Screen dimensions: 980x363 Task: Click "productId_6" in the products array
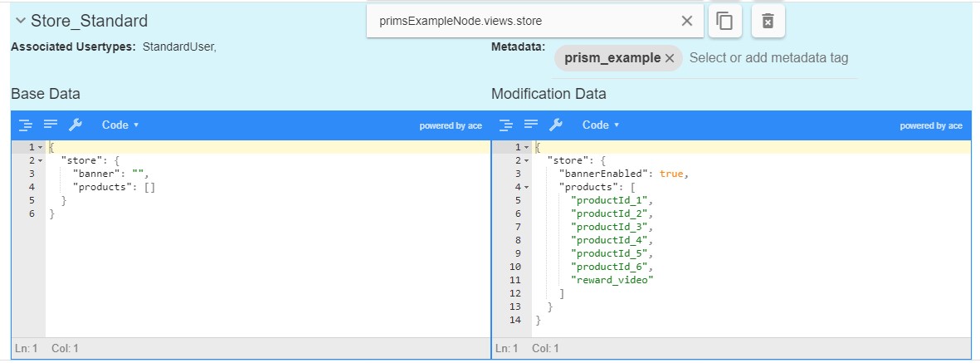609,267
